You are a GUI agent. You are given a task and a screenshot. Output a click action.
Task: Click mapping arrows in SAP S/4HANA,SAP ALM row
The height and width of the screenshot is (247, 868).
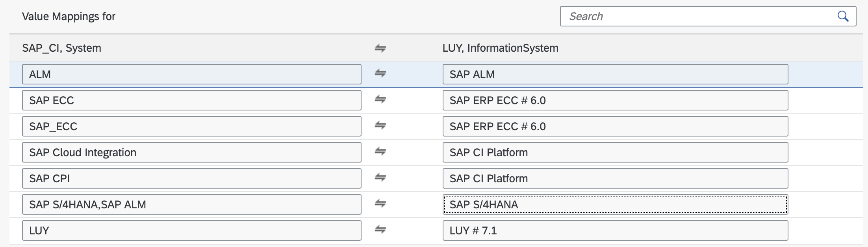coord(380,204)
